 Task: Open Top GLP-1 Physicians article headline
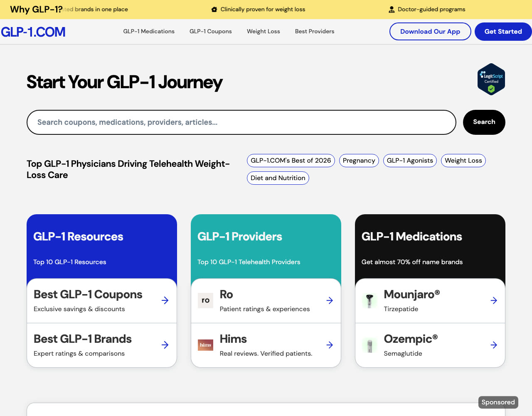128,169
